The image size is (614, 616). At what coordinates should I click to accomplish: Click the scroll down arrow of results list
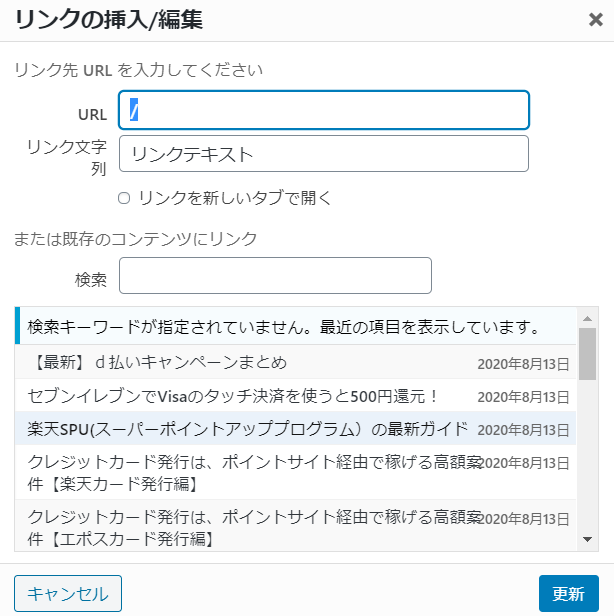point(587,539)
